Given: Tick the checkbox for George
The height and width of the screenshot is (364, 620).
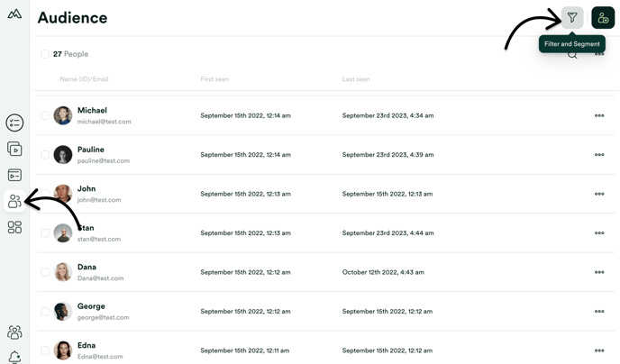Looking at the screenshot, I should click(45, 312).
